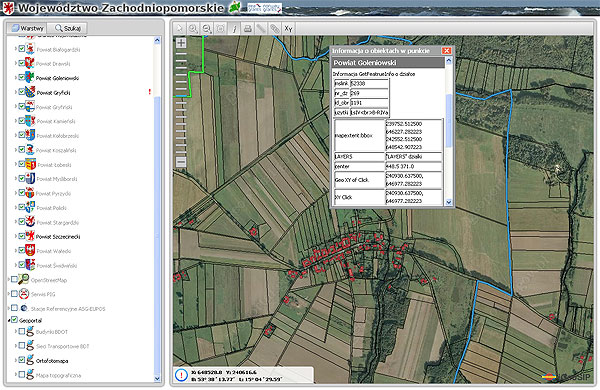Expand the Mapa topograficzna node
Viewport: 600px width, 390px height.
pyautogui.click(x=16, y=375)
